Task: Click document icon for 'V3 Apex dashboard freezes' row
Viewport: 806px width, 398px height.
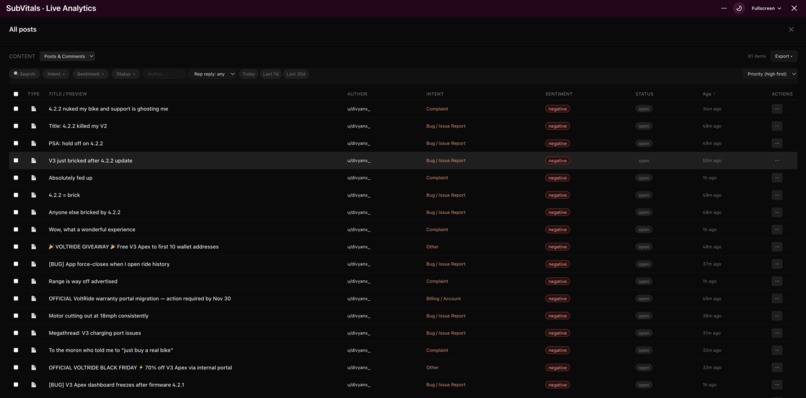Action: [33, 385]
